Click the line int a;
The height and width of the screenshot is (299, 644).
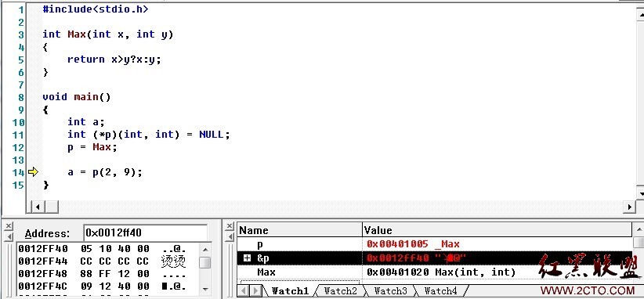click(x=86, y=122)
